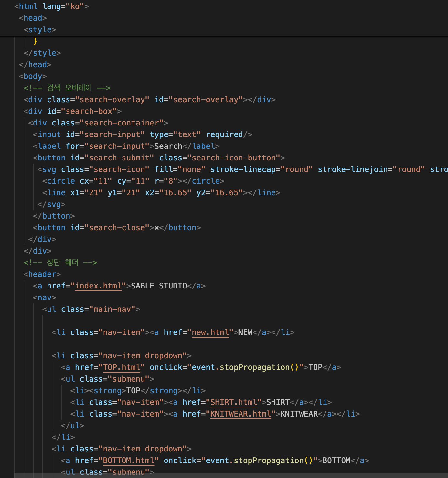Screen dimensions: 448x478
Task: Click the head tag in sticky header
Action: 33,18
